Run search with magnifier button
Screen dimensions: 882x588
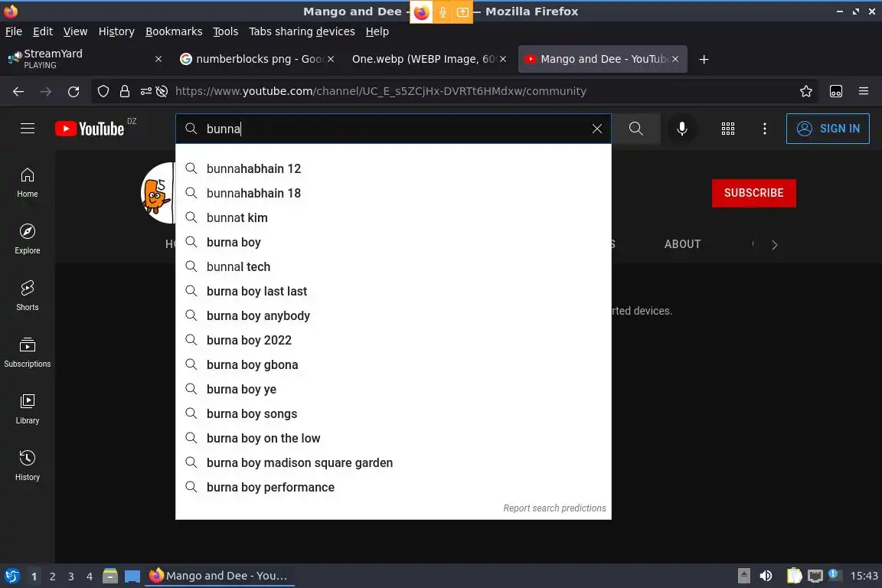coord(635,129)
